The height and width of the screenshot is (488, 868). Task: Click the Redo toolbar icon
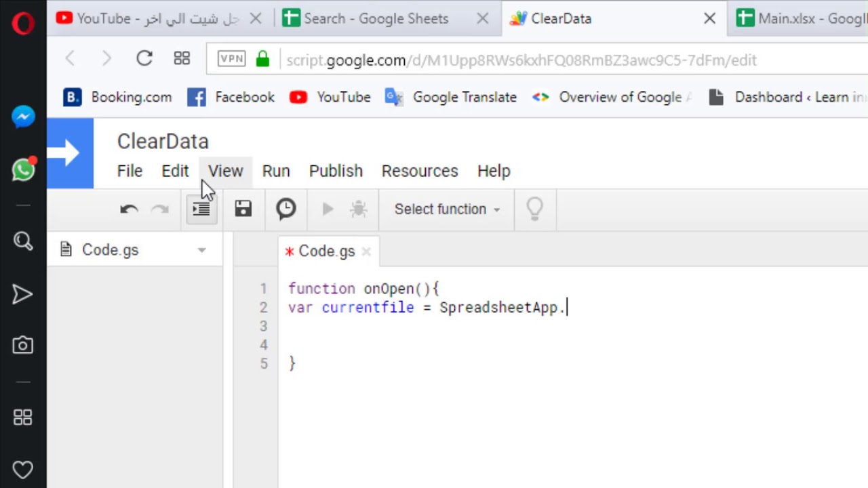(160, 209)
